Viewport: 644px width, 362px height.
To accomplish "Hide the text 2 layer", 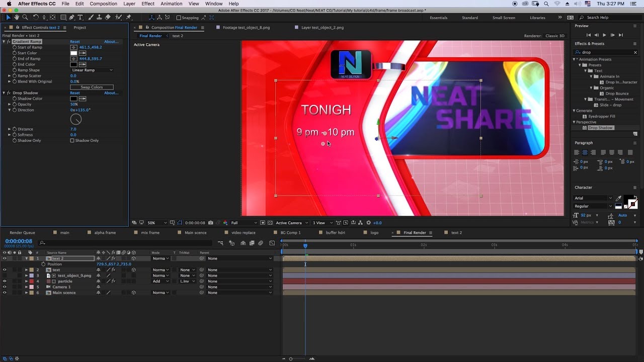I will (x=5, y=258).
